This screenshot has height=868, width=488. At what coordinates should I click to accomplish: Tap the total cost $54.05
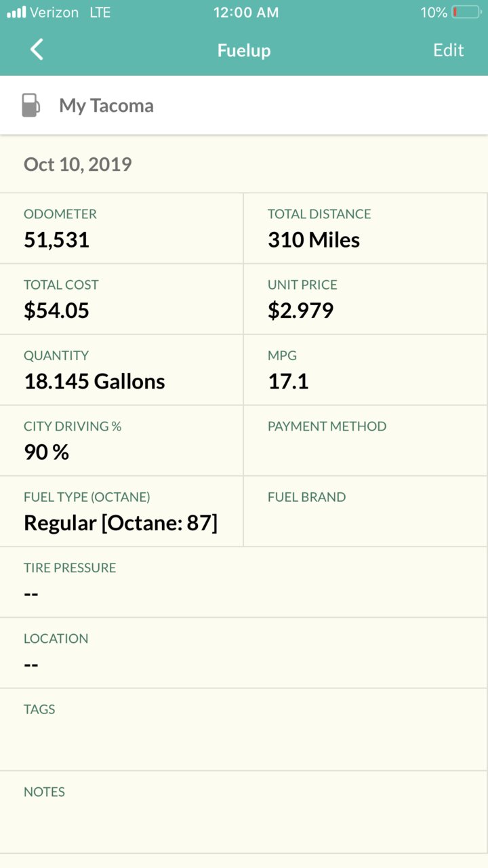click(x=57, y=311)
